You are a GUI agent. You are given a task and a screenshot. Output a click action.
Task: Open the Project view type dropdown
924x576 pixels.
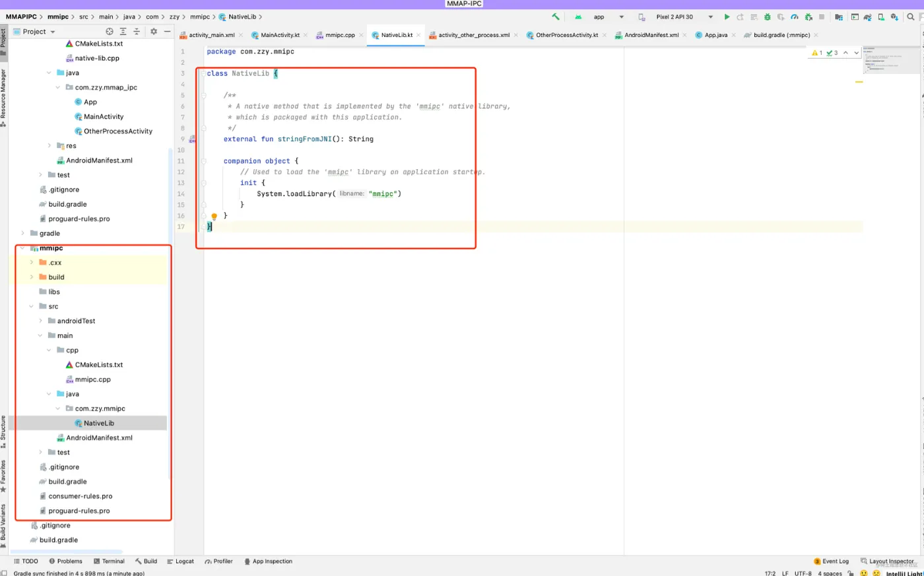[34, 31]
